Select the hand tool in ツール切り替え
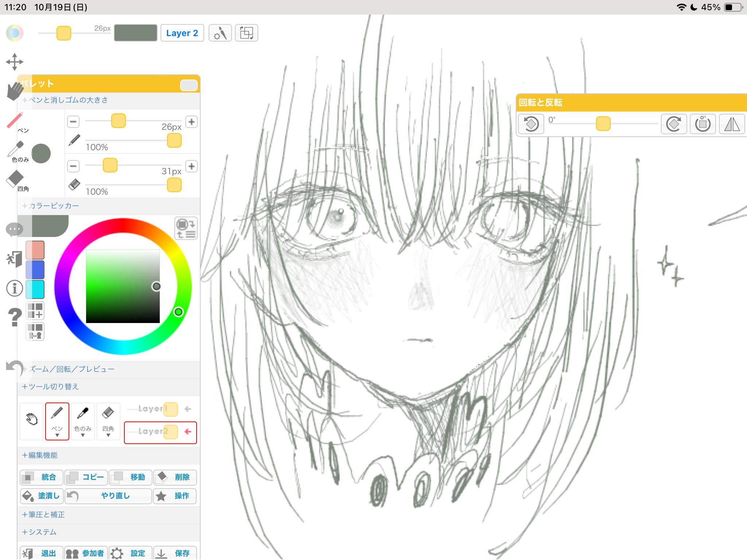Image resolution: width=747 pixels, height=560 pixels. tap(32, 421)
